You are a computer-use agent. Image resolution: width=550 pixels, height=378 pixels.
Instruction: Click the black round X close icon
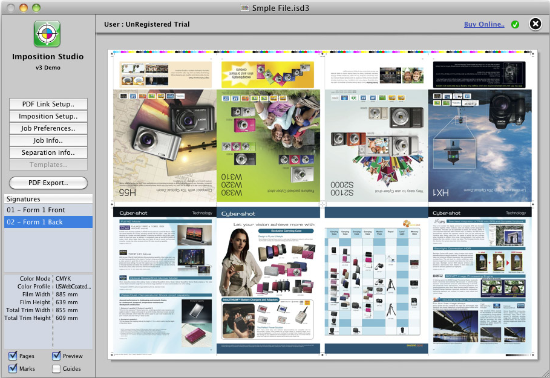point(535,24)
